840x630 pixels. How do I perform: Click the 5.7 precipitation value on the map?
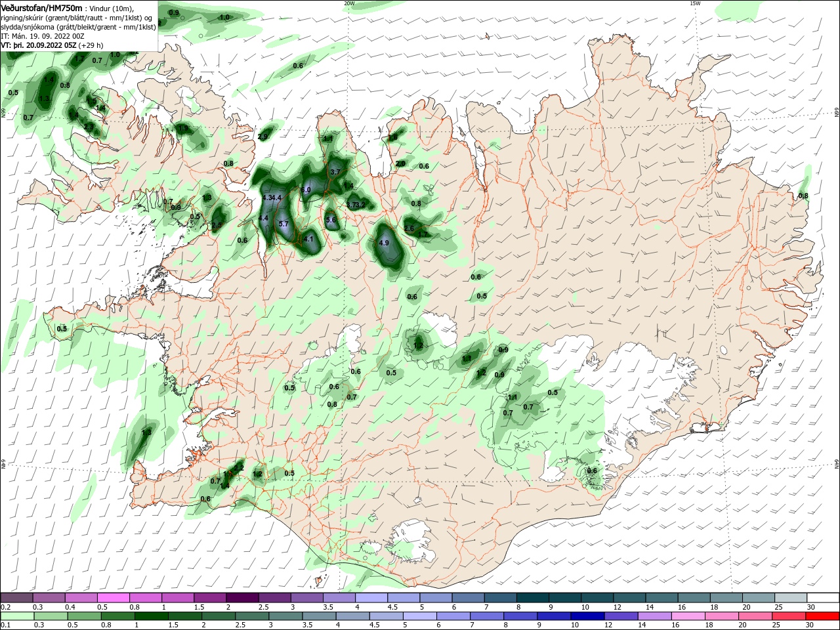point(283,224)
